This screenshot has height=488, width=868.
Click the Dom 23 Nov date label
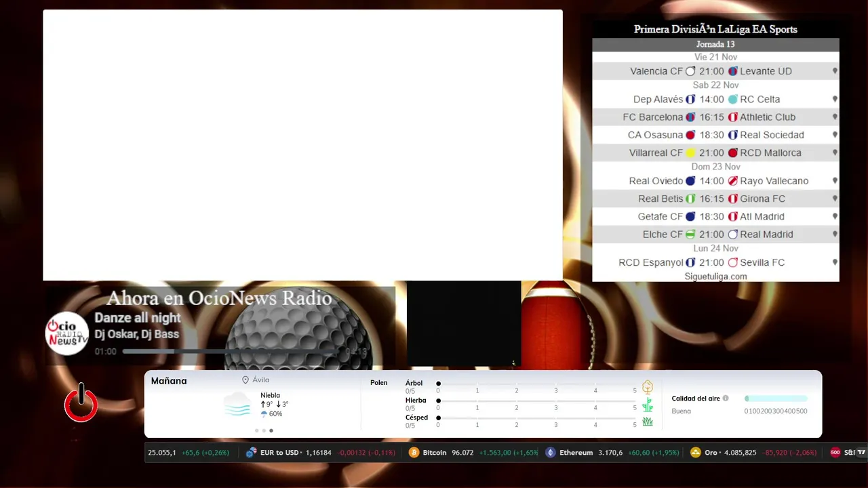coord(715,167)
